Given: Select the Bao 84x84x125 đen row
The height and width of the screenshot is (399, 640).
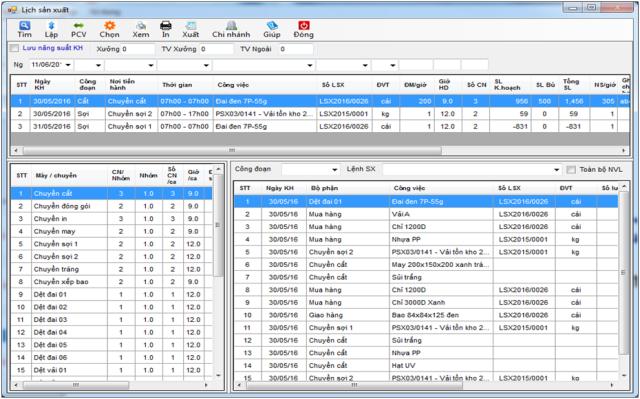Looking at the screenshot, I should point(427,315).
